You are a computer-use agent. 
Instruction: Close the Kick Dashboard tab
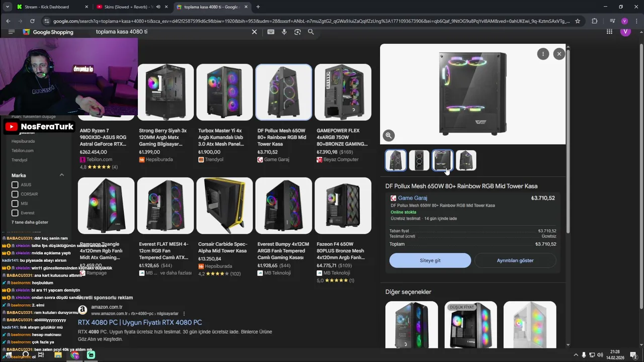click(x=87, y=7)
